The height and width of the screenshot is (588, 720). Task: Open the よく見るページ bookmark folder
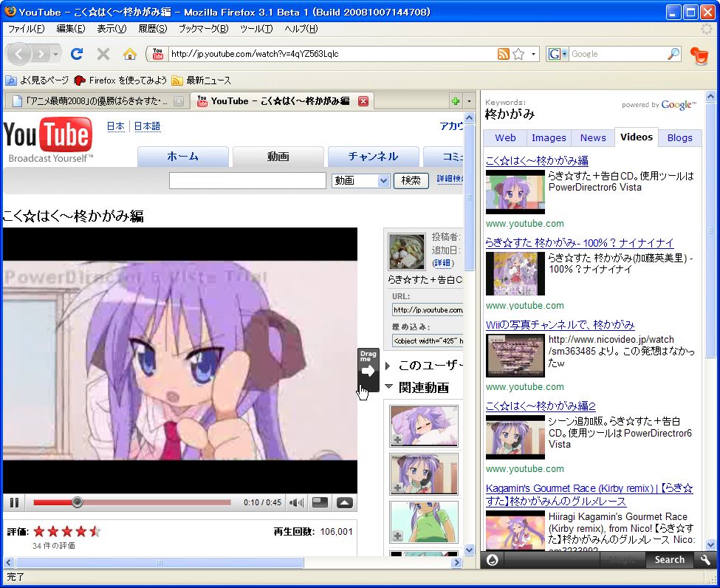[37, 81]
